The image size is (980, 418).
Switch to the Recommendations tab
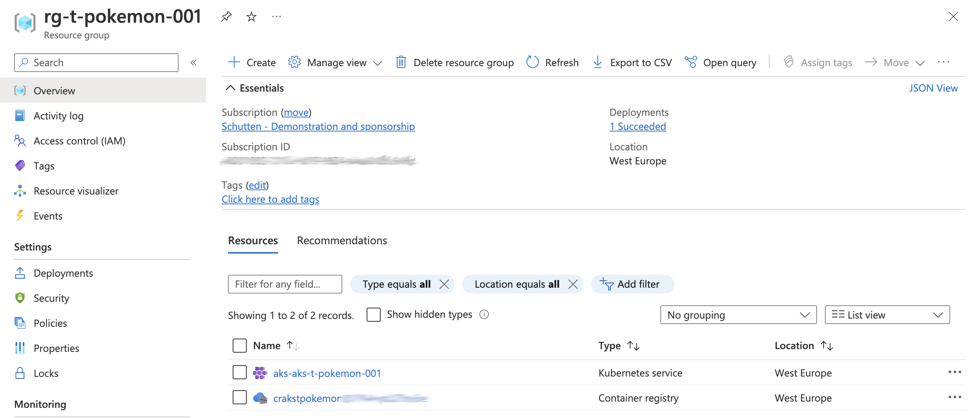point(342,241)
